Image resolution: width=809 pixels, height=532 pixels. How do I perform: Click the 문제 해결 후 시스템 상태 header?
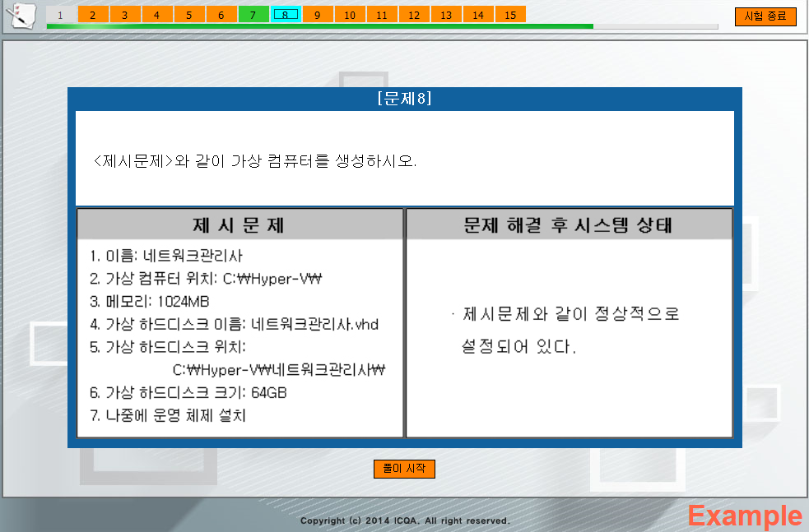(569, 225)
